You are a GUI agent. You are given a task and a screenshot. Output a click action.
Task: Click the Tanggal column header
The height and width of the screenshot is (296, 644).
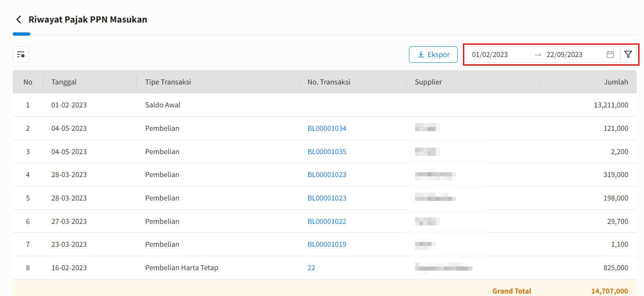pyautogui.click(x=64, y=82)
